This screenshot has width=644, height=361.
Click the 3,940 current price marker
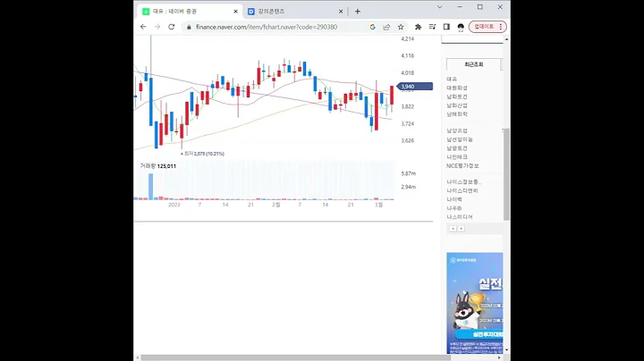click(x=414, y=86)
